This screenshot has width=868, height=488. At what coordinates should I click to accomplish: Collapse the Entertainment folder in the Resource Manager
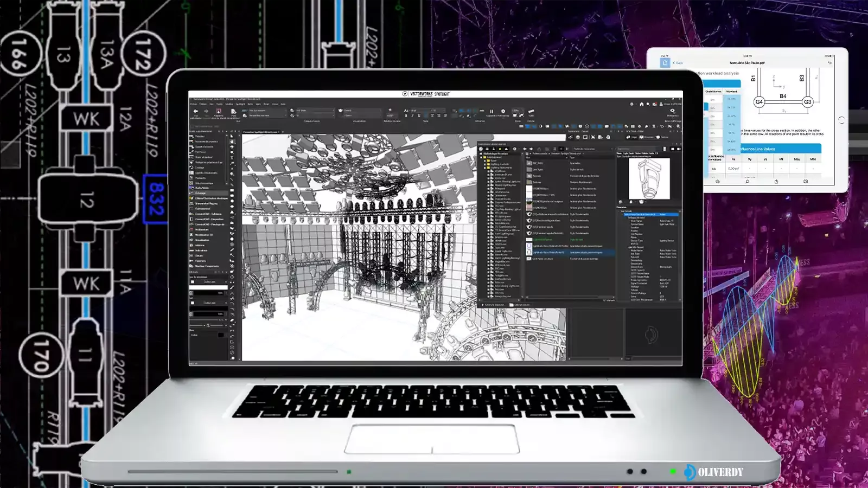pyautogui.click(x=481, y=158)
